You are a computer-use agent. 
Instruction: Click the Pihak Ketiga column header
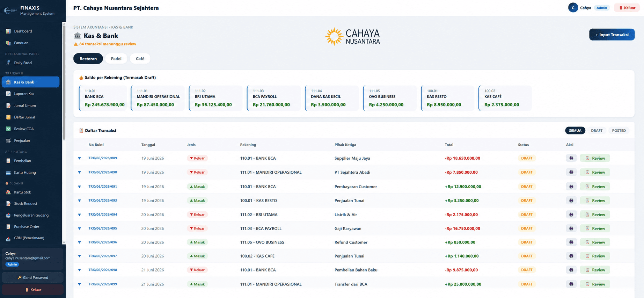point(345,145)
